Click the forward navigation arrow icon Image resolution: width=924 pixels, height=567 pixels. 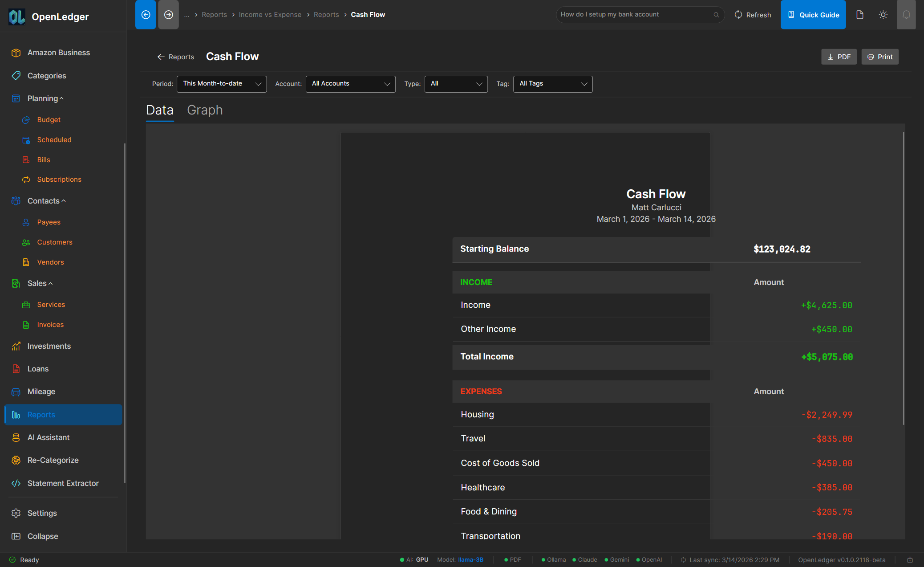168,15
